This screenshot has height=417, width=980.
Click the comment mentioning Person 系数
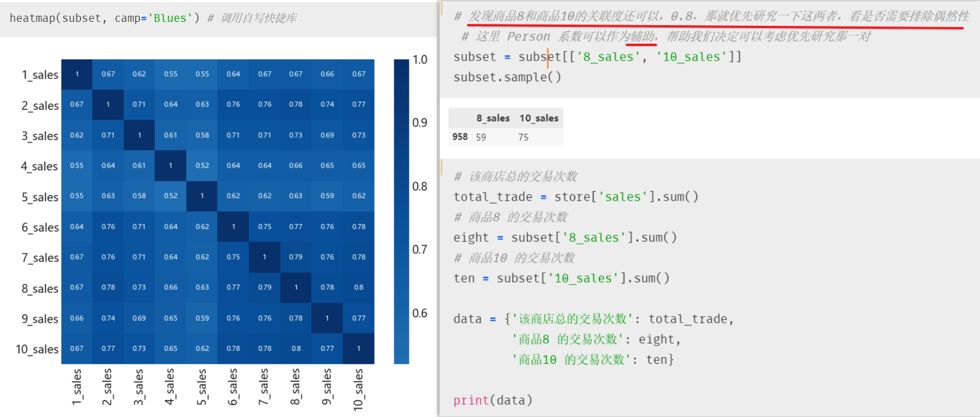point(665,36)
